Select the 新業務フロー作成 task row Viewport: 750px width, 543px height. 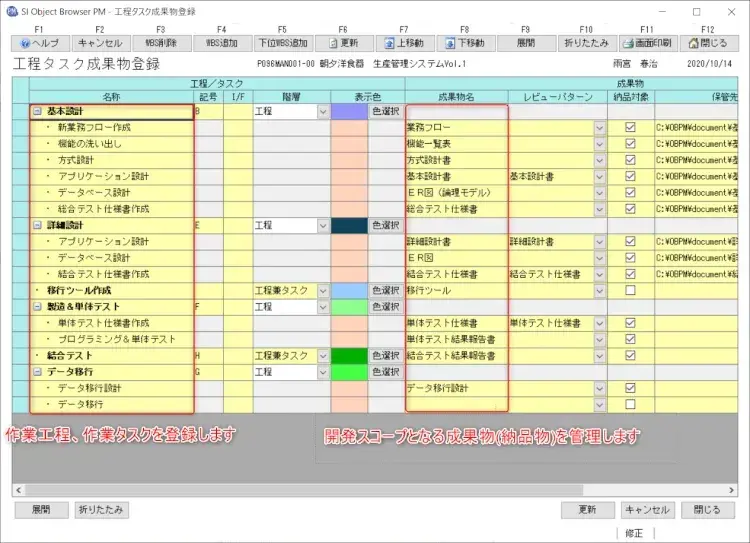tap(112, 128)
